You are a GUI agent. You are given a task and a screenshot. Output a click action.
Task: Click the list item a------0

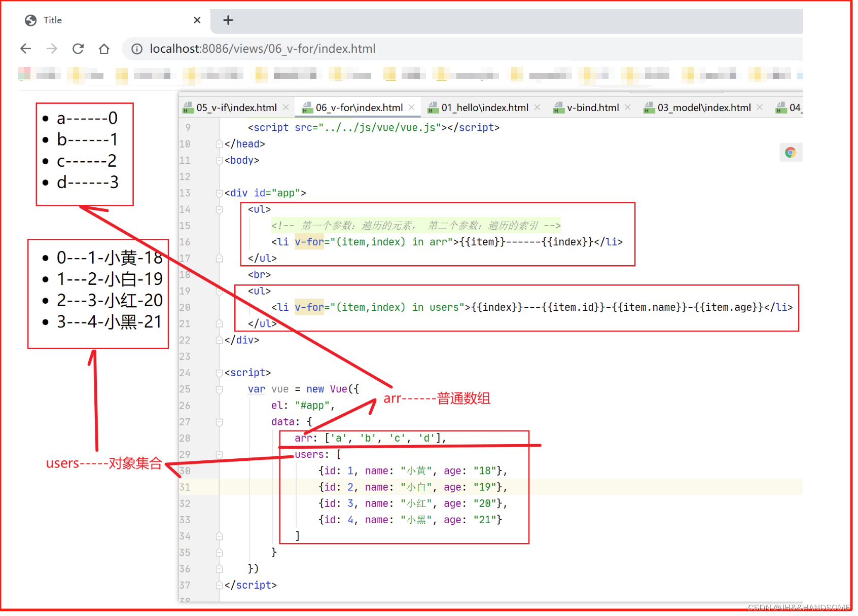(87, 118)
